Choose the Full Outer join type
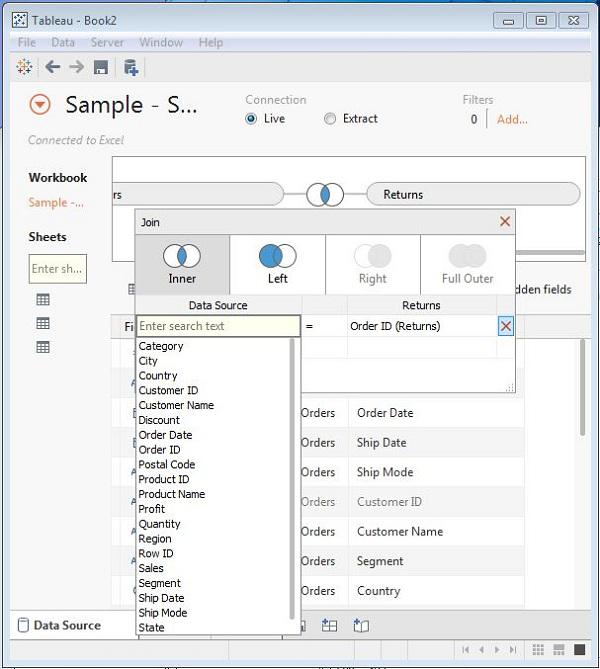 point(468,265)
